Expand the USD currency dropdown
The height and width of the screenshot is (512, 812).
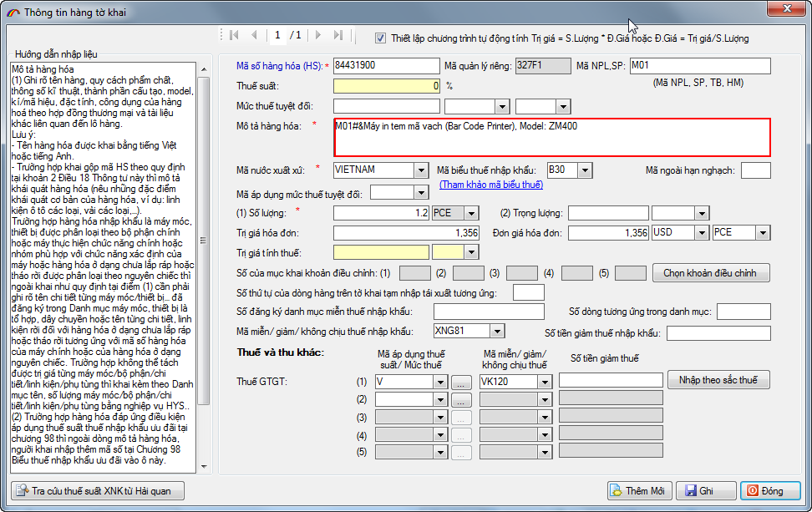700,233
